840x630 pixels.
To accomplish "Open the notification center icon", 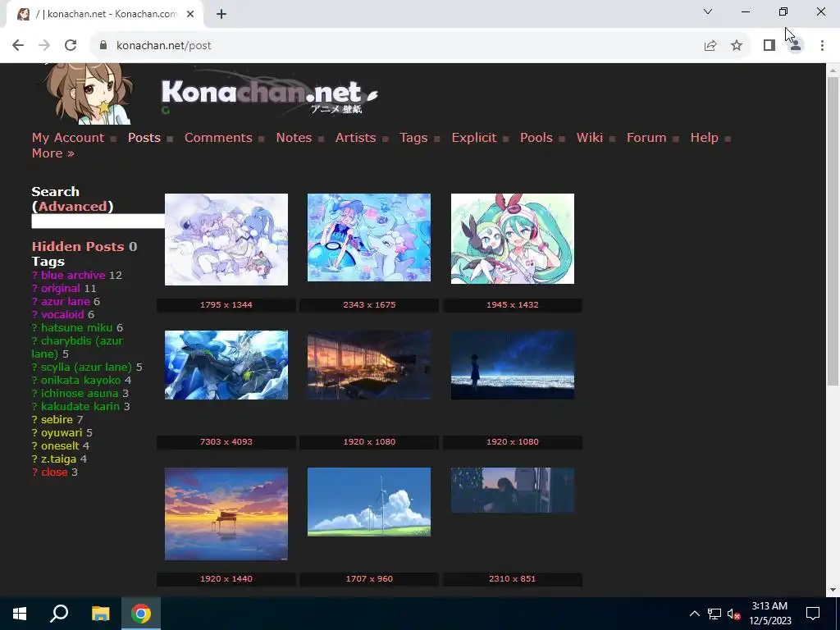I will pyautogui.click(x=813, y=614).
